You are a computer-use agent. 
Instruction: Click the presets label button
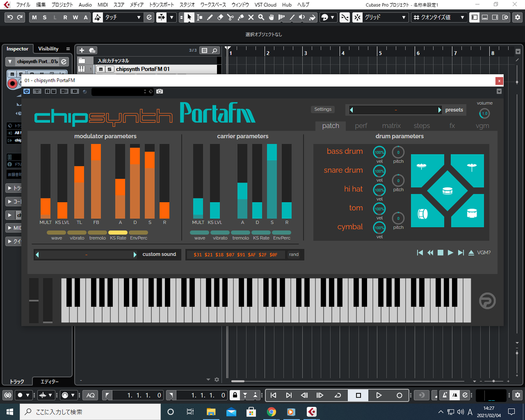(x=454, y=110)
